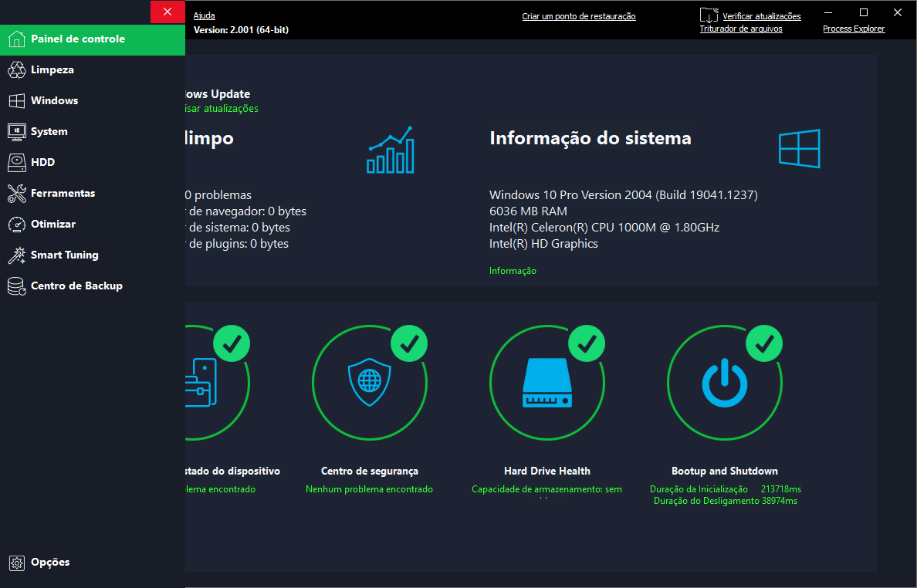Close the sidebar with the red X button
917x588 pixels.
[x=167, y=12]
